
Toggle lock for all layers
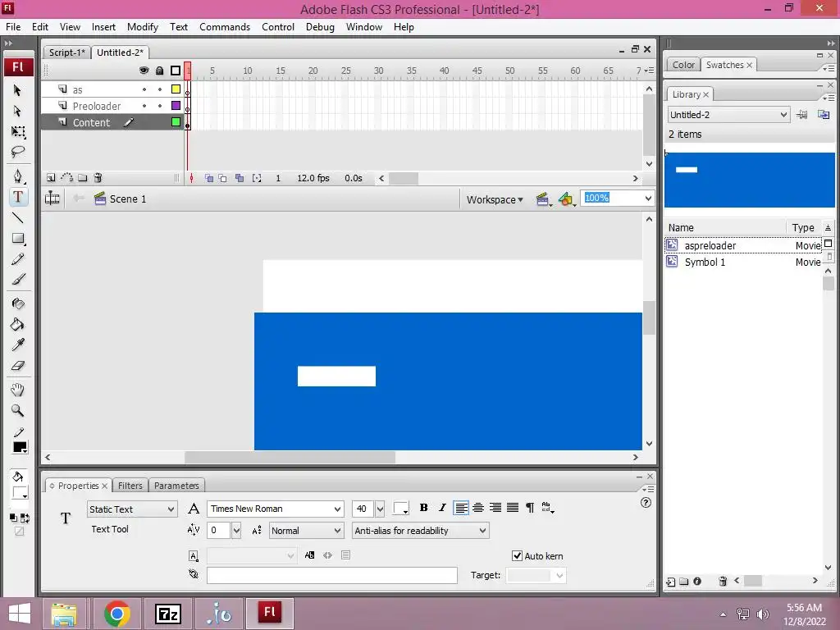tap(160, 71)
